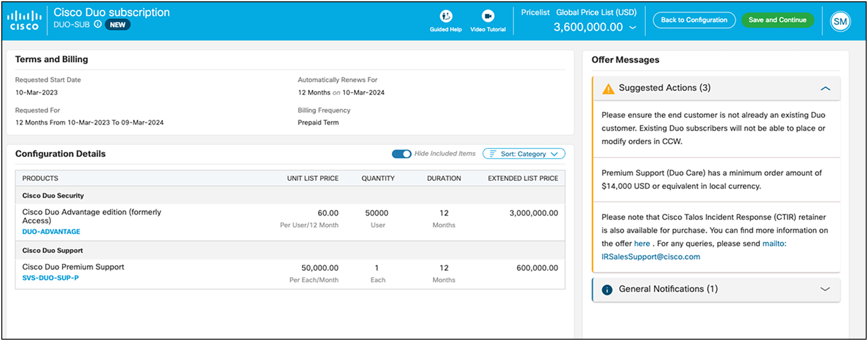Click the 50,000.00 unit list price
This screenshot has height=341, width=868.
click(320, 268)
